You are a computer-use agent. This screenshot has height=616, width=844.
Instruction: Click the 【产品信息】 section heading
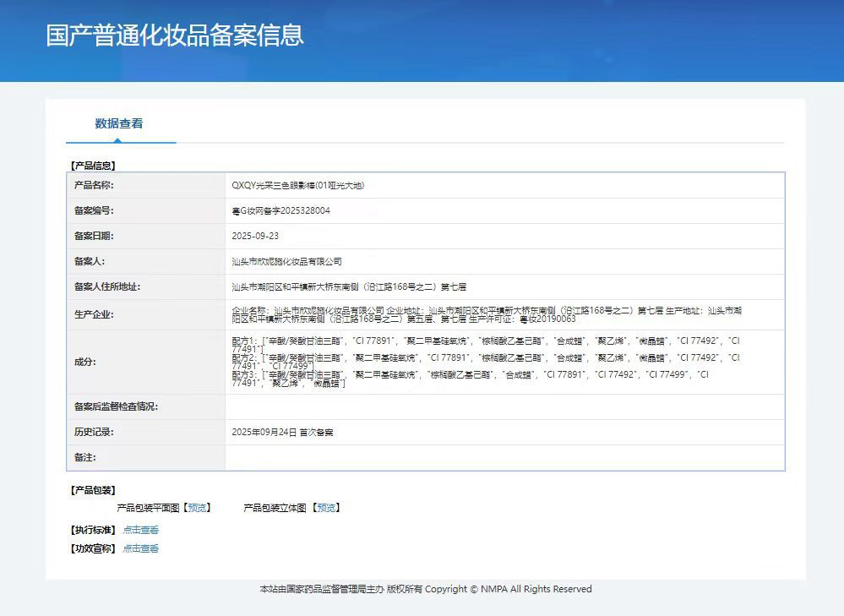pyautogui.click(x=93, y=166)
